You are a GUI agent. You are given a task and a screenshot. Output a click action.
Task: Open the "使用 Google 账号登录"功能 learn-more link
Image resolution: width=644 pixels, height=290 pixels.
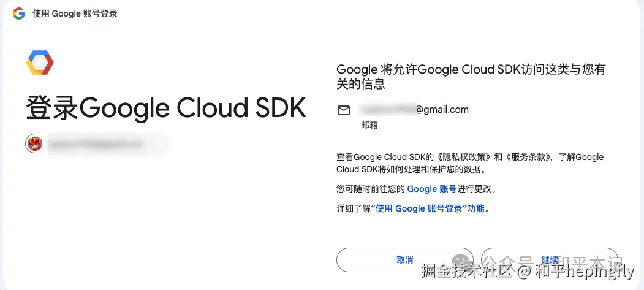[428, 208]
